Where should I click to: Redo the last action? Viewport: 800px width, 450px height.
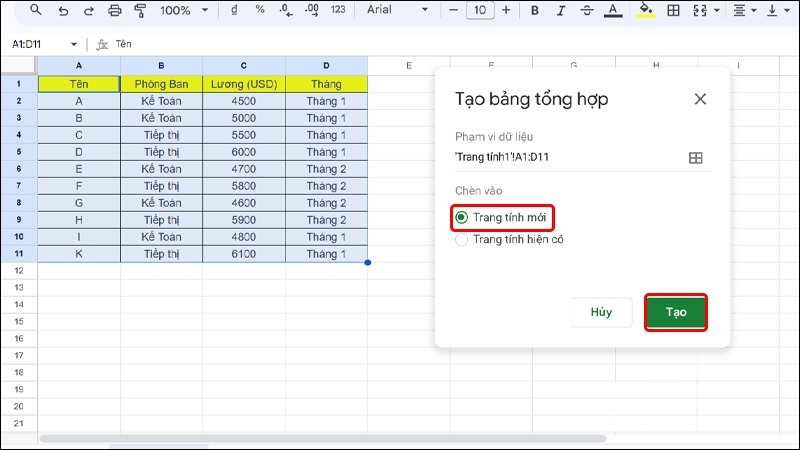click(x=89, y=10)
